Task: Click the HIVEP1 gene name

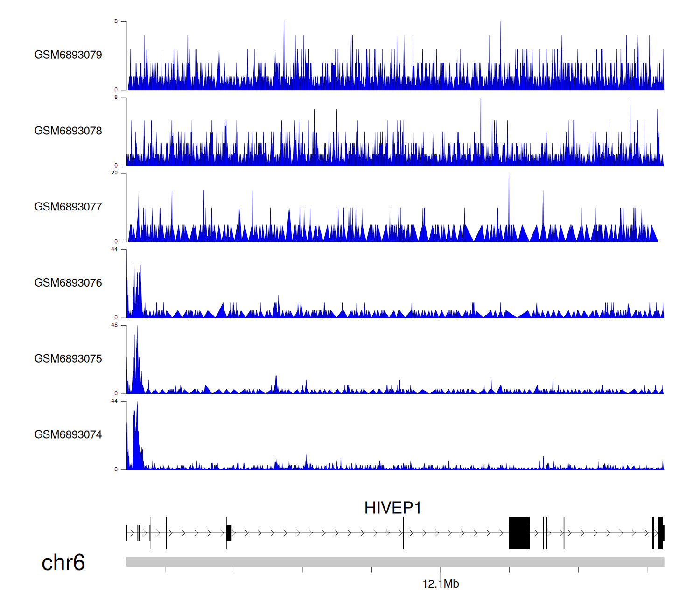Action: pos(392,508)
